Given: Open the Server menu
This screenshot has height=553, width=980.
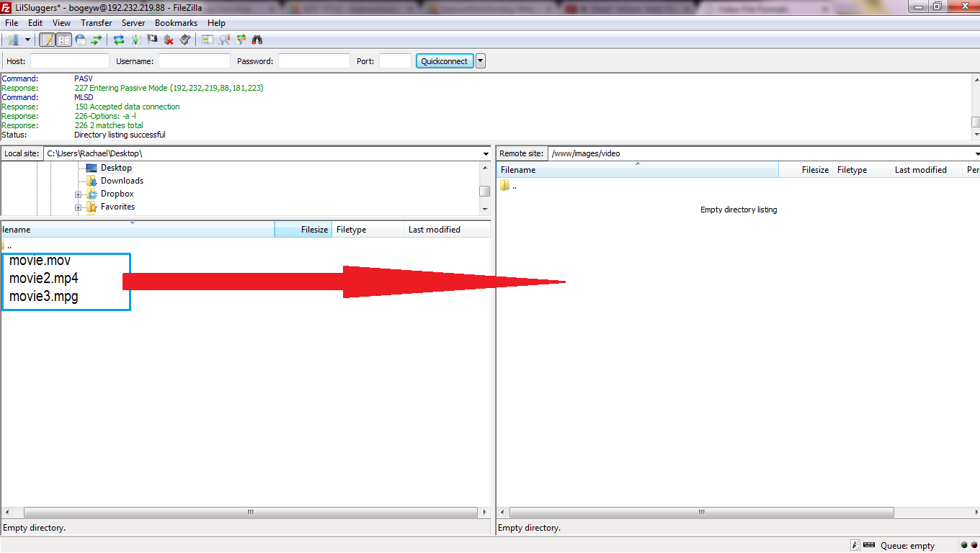Looking at the screenshot, I should pos(133,23).
